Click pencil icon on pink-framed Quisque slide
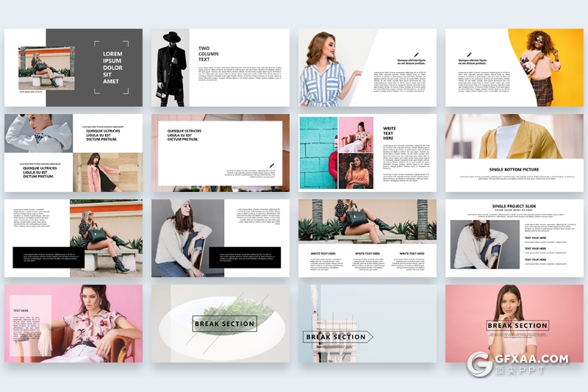Screen dimensions: 588x392 click(270, 165)
